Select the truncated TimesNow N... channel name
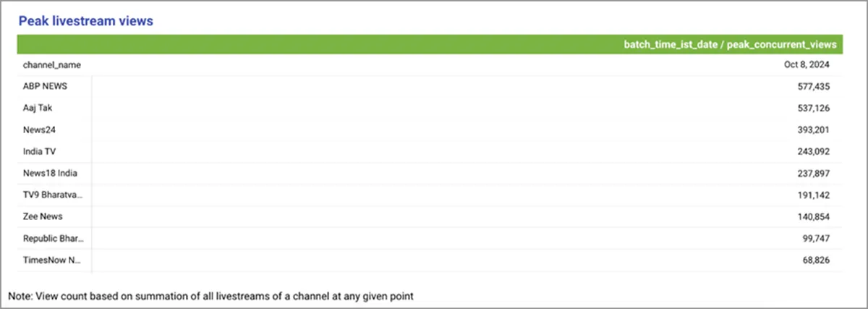Viewport: 868px width, 309px height. (x=51, y=260)
